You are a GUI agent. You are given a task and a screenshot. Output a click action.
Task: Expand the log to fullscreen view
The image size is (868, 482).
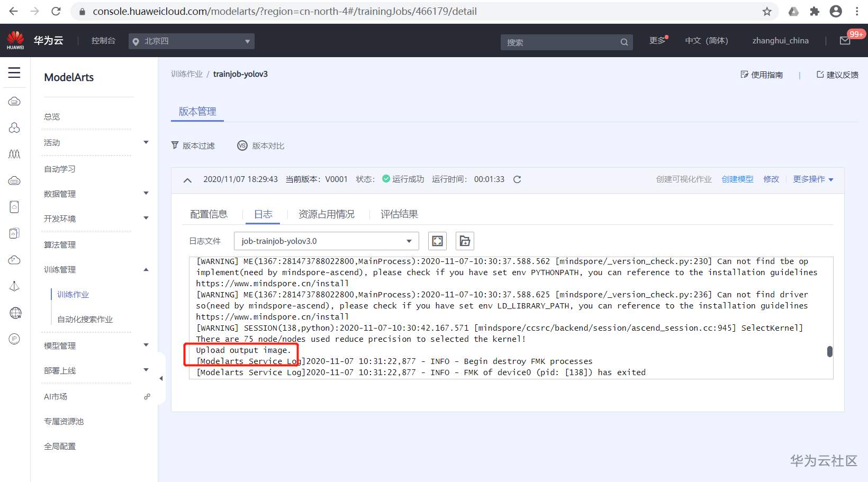point(438,241)
